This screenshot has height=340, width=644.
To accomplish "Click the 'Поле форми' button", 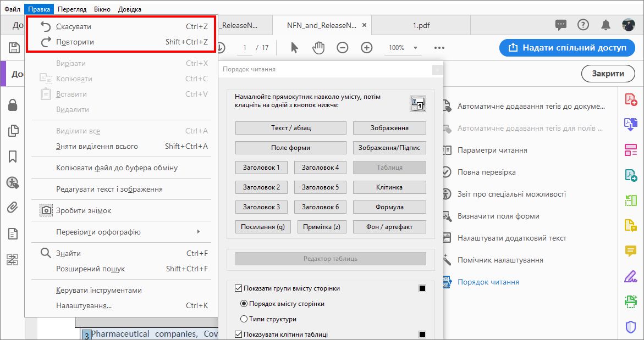I will coord(291,148).
